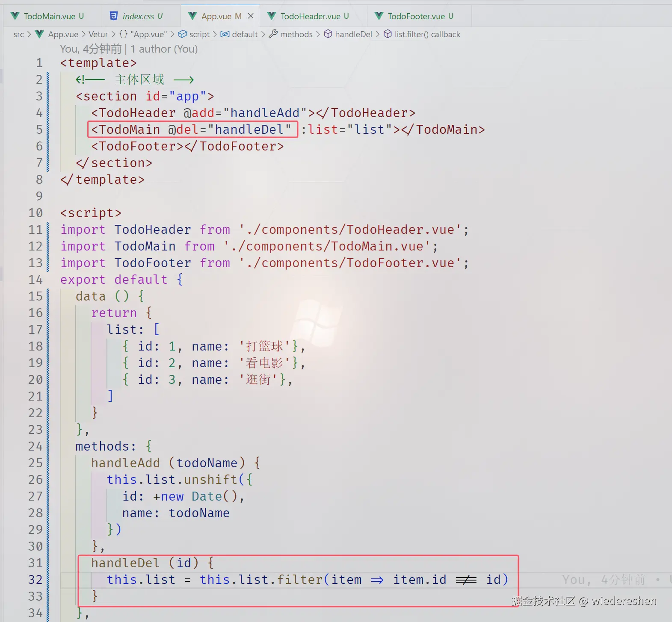Click the '看电影' string in the list

click(264, 363)
